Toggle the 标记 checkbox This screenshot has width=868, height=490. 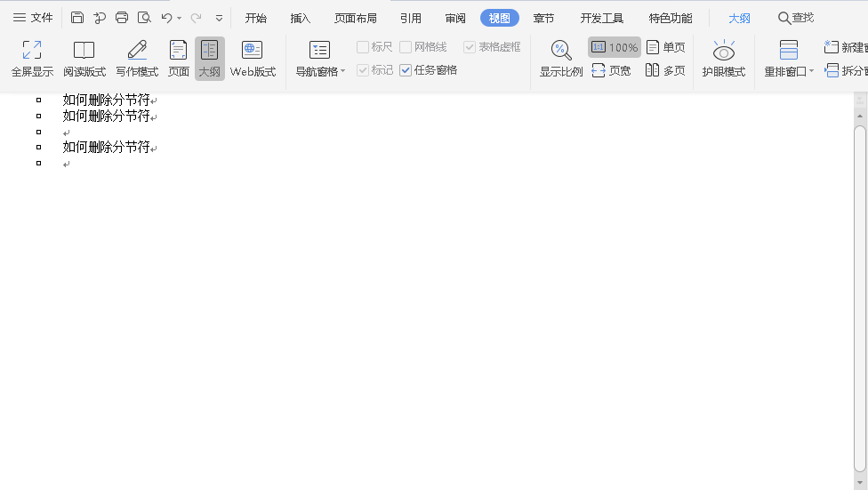(363, 70)
